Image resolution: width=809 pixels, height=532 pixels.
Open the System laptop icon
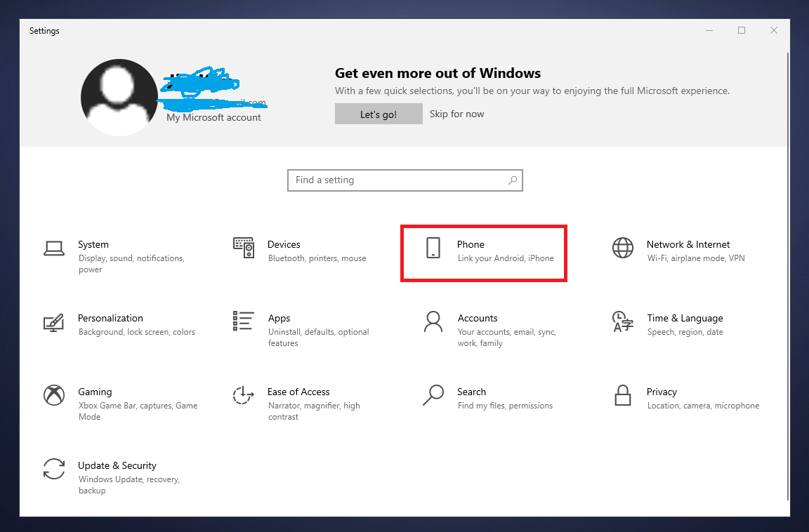pyautogui.click(x=54, y=248)
